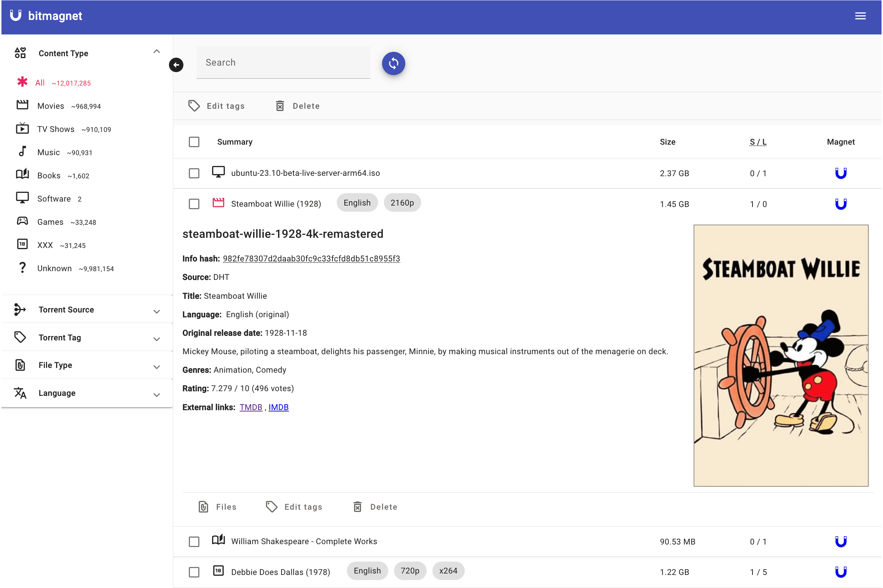
Task: Collapse the Content Type section
Action: [x=156, y=52]
